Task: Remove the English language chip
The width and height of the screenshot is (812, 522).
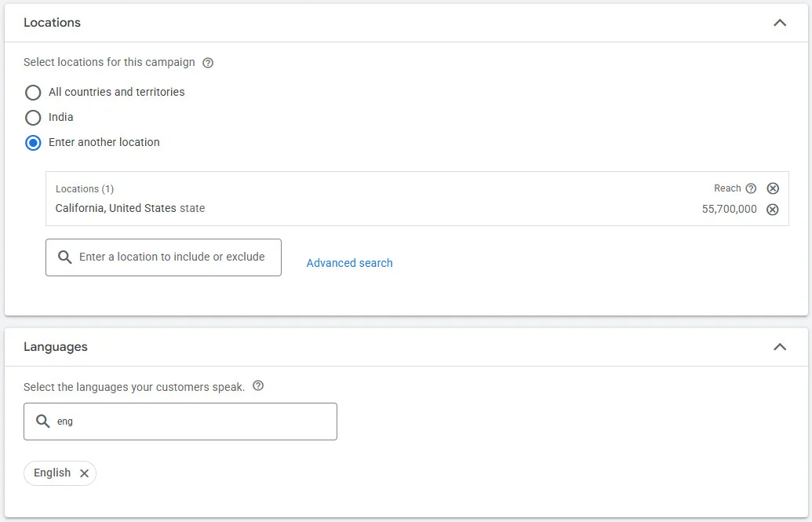Action: pos(84,473)
